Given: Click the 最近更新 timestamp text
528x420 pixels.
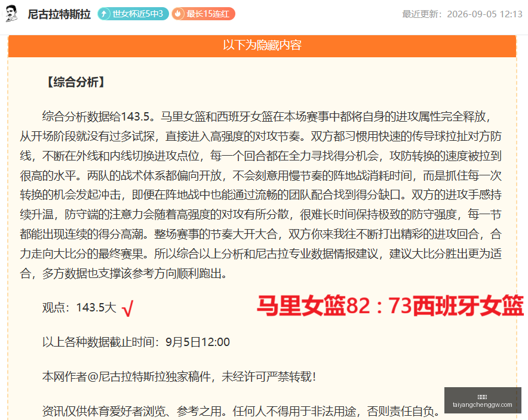Looking at the screenshot, I should click(462, 14).
